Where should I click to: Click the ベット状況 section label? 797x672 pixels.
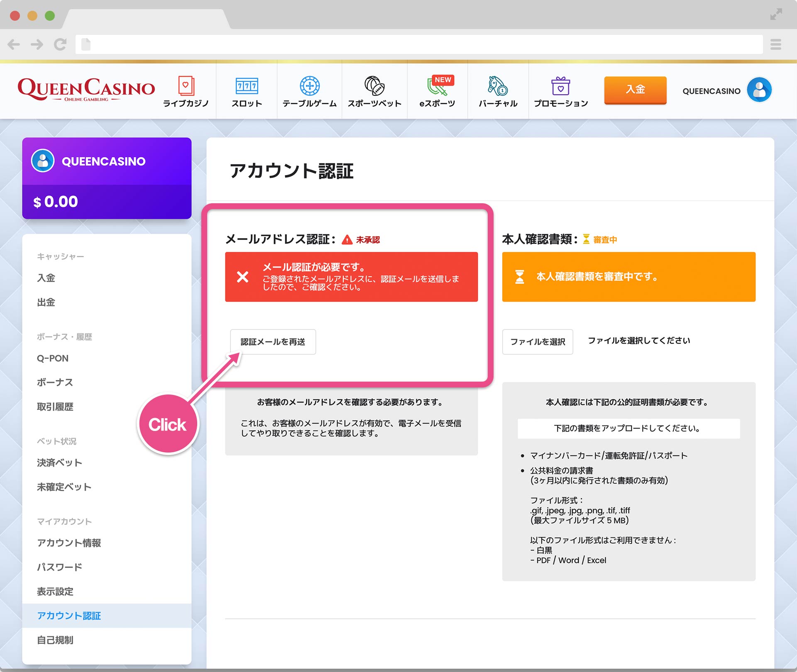[x=56, y=441]
